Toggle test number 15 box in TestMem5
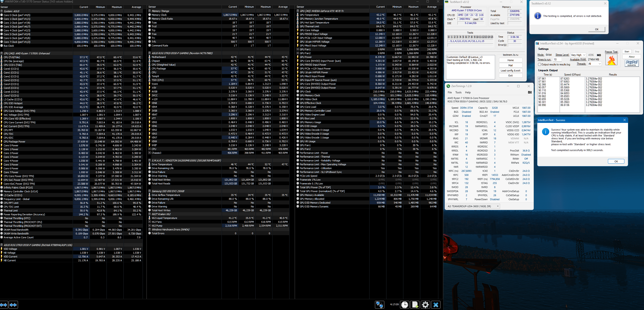Screen dimensions: 644x310 (x=492, y=37)
